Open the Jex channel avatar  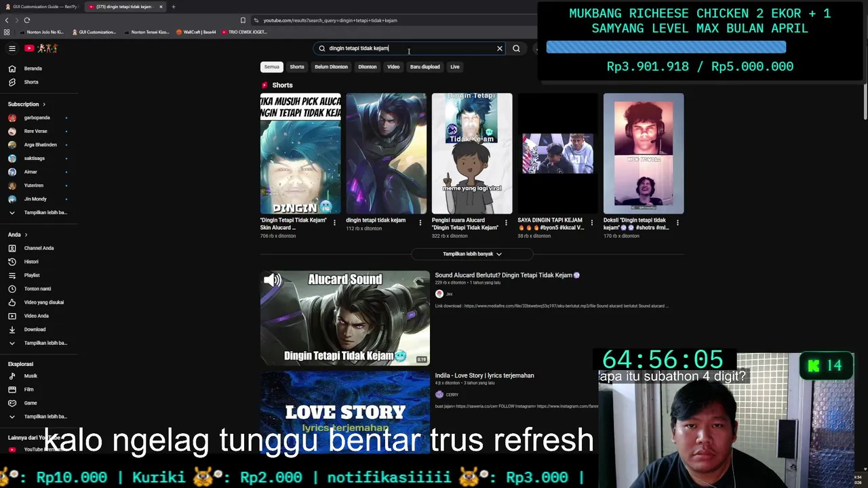click(x=439, y=293)
